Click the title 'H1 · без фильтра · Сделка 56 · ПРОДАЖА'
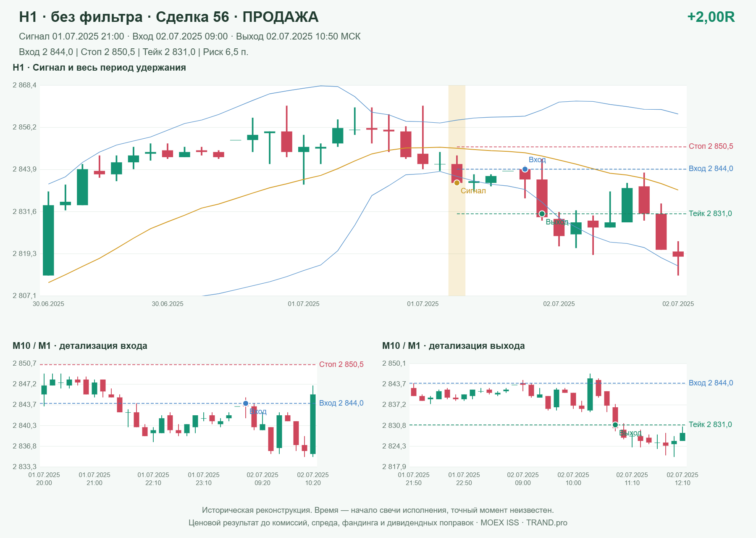Screen dimensions: 756x538 [x=169, y=17]
